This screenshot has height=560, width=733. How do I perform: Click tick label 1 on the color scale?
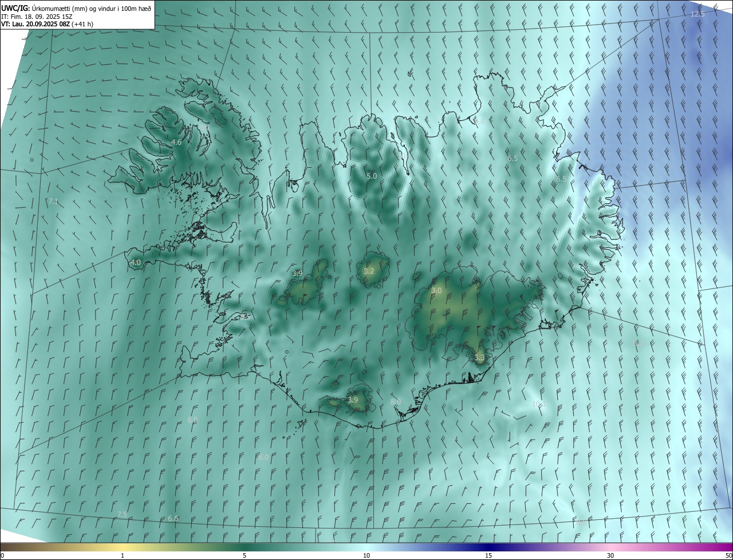point(123,555)
